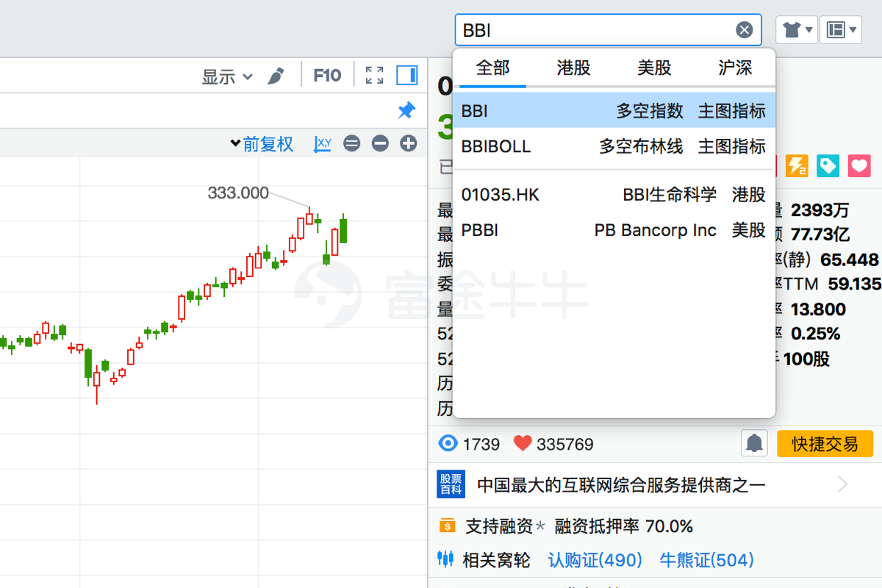
Task: Click the 1739 view count
Action: (481, 444)
